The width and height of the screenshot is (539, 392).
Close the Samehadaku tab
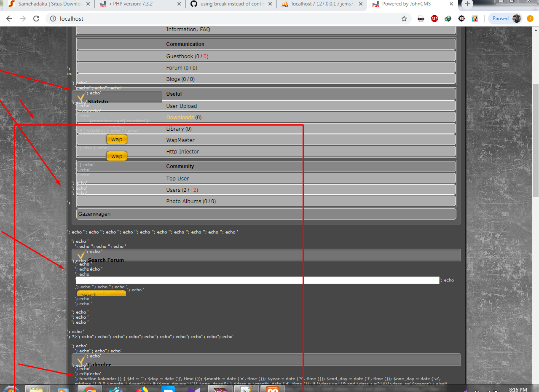[87, 4]
